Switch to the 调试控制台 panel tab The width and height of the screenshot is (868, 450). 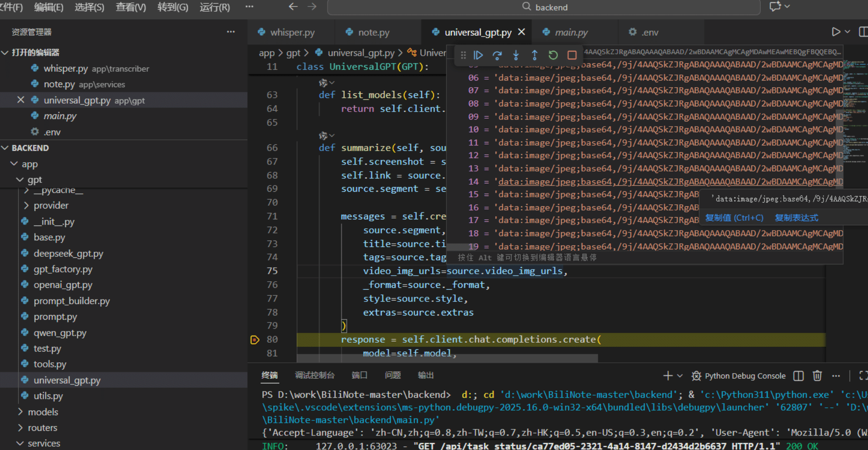pyautogui.click(x=314, y=375)
